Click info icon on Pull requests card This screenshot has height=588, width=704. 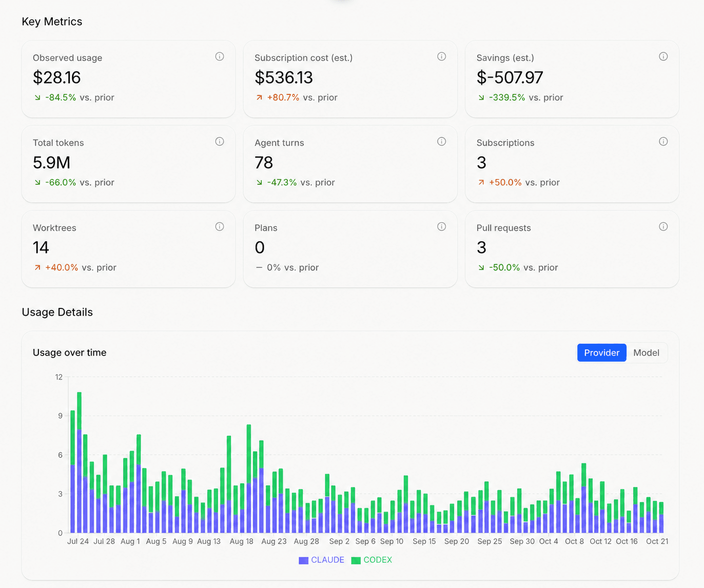point(663,227)
